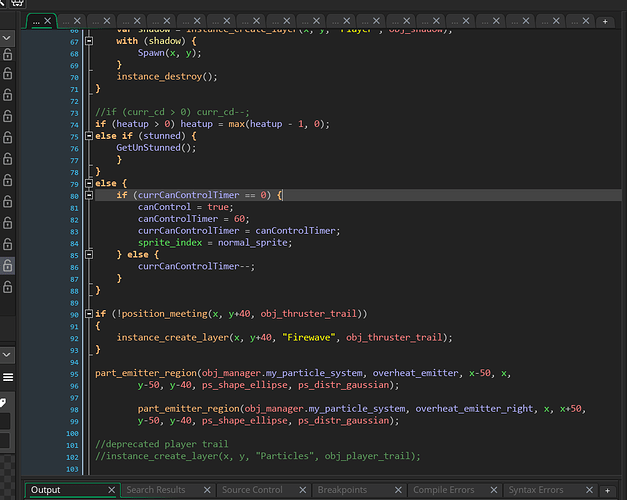Image resolution: width=627 pixels, height=500 pixels.
Task: Click the '//deprecated player trail' comment
Action: [162, 444]
